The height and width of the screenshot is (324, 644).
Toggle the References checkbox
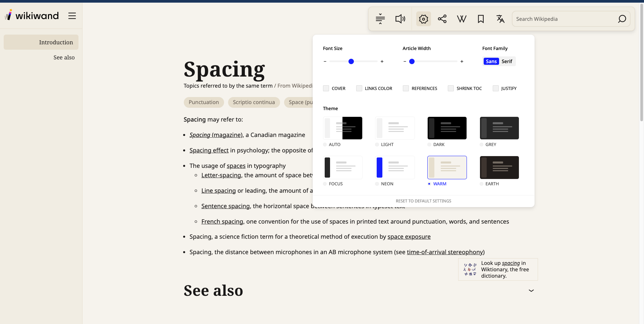(406, 88)
